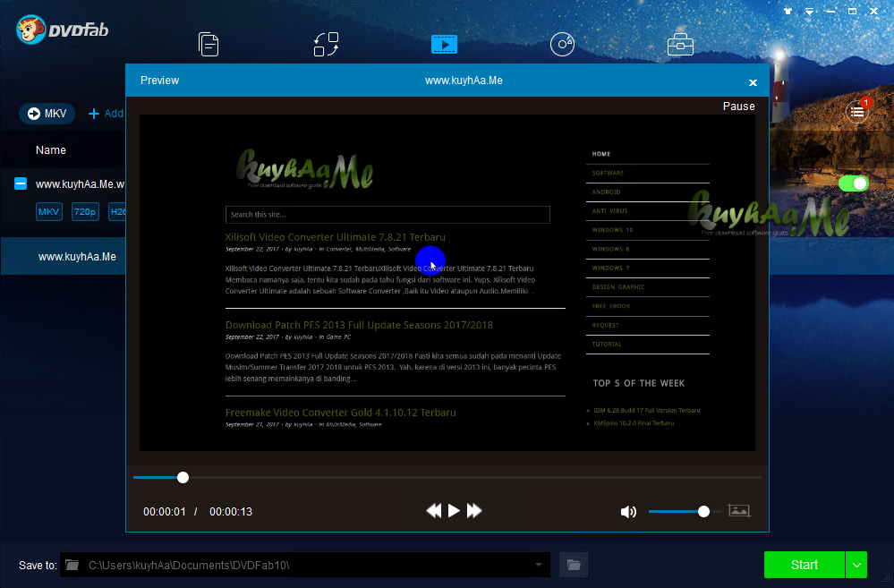Open the Creator disc module icon
Image resolution: width=894 pixels, height=588 pixels.
562,45
